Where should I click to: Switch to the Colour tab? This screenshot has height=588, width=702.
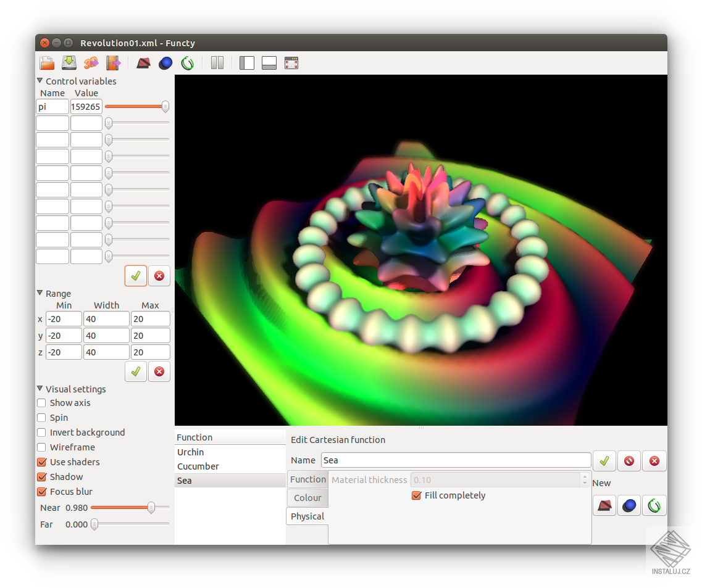click(307, 498)
